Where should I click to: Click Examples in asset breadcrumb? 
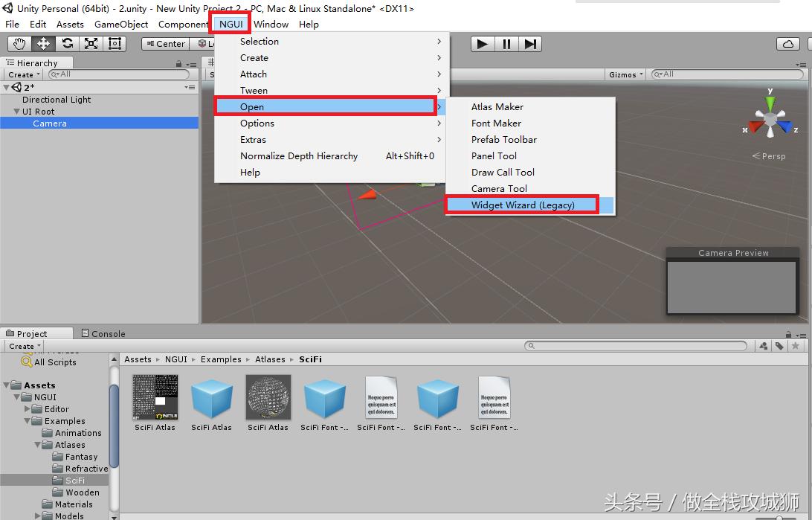(221, 359)
